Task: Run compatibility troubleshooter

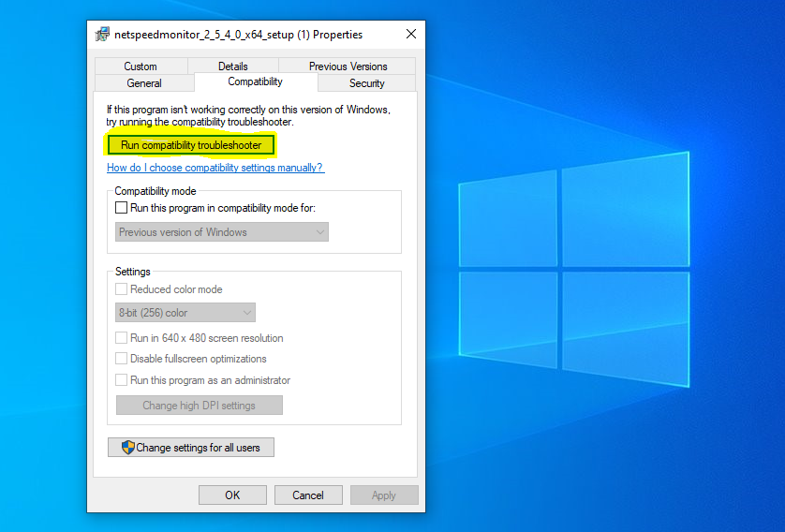Action: coord(191,145)
